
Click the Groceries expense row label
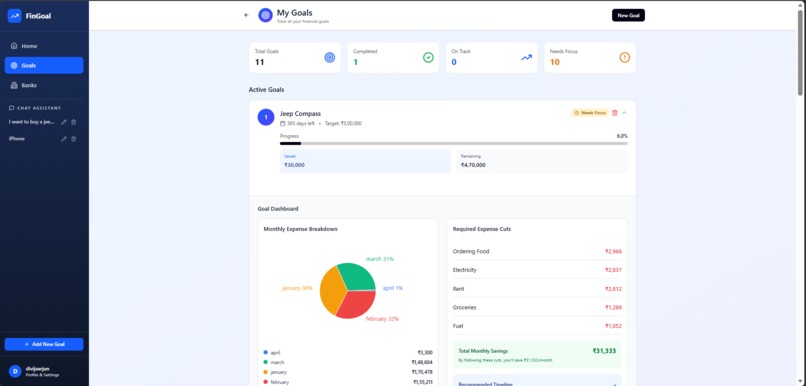point(465,307)
